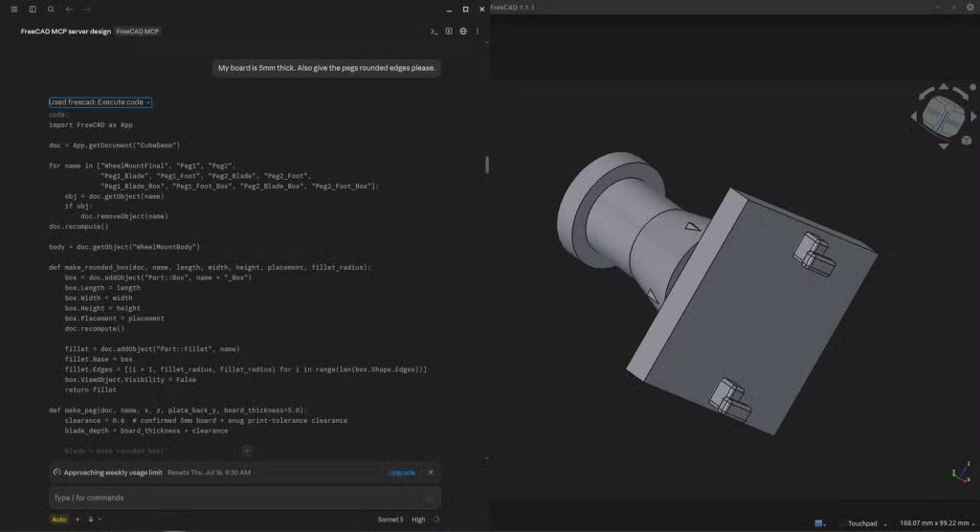Image resolution: width=980 pixels, height=532 pixels.
Task: Click the FreeCAD MCP tag
Action: 138,32
